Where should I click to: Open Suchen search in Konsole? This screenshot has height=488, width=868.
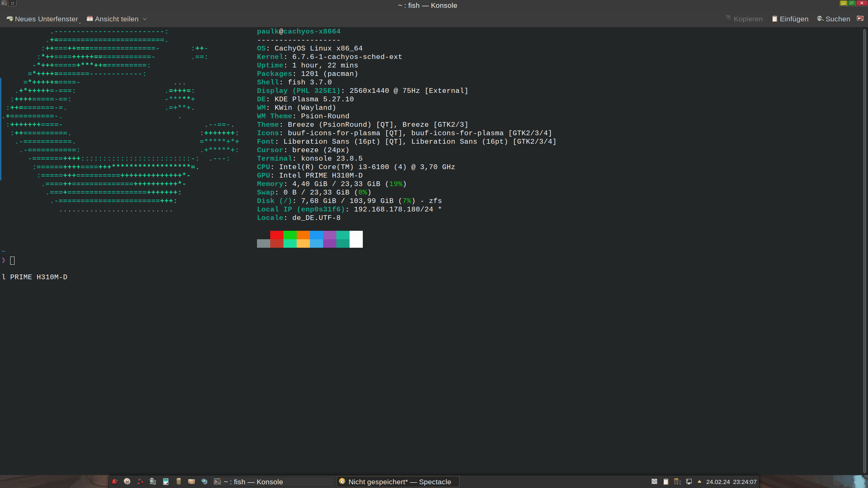(834, 19)
